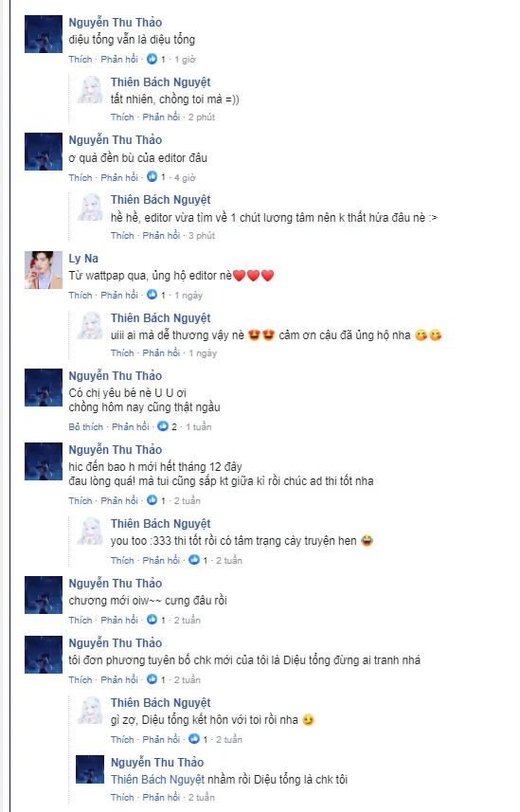This screenshot has height=812, width=520.
Task: Reply to 'tôi đơn phương tuyên bố' comment
Action: click(119, 679)
